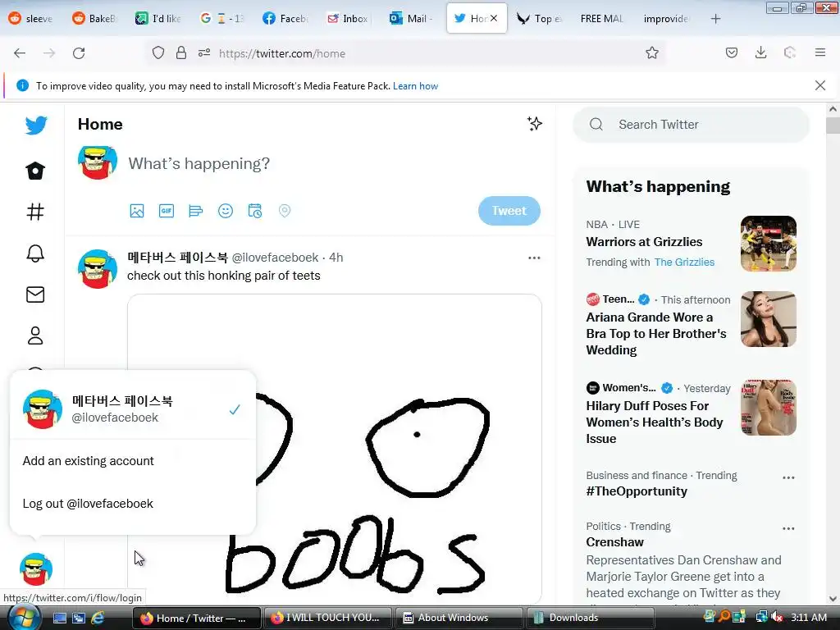
Task: Switch to the Inbox Gmail tab
Action: pos(348,19)
